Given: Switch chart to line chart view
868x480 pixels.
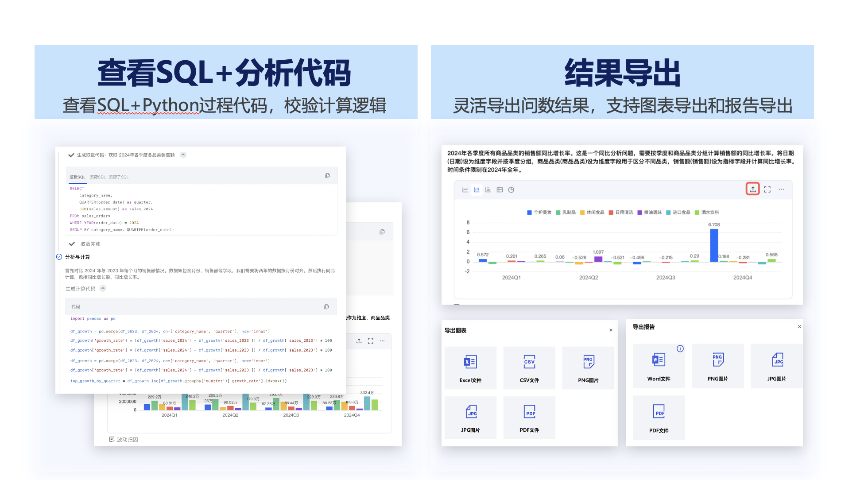Looking at the screenshot, I should click(465, 190).
